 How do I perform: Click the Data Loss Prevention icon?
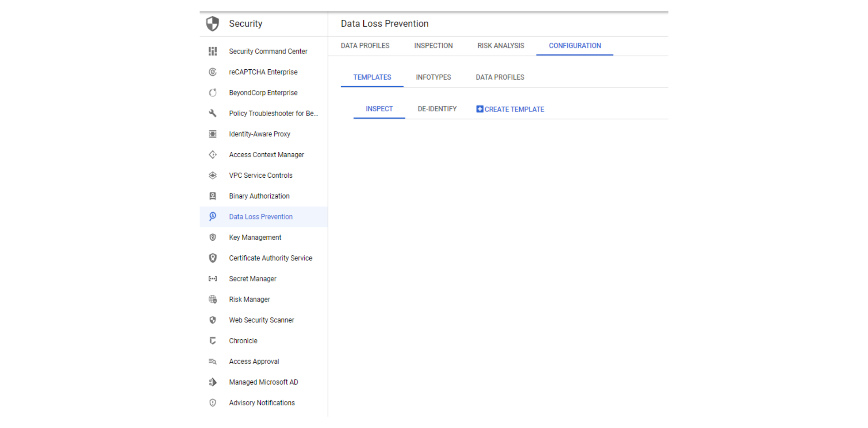(x=213, y=216)
